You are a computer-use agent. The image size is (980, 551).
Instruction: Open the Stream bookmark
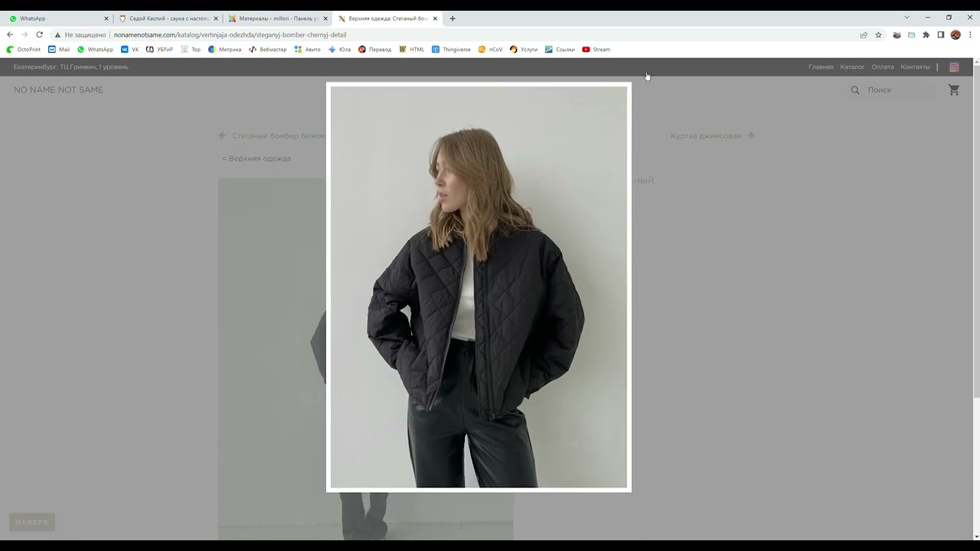(596, 49)
